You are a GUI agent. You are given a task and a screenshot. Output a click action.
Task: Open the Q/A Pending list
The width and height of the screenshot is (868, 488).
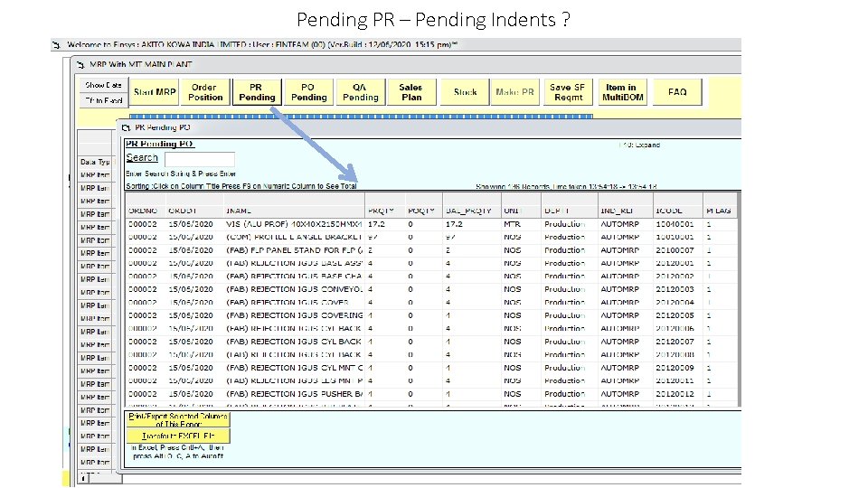point(361,92)
